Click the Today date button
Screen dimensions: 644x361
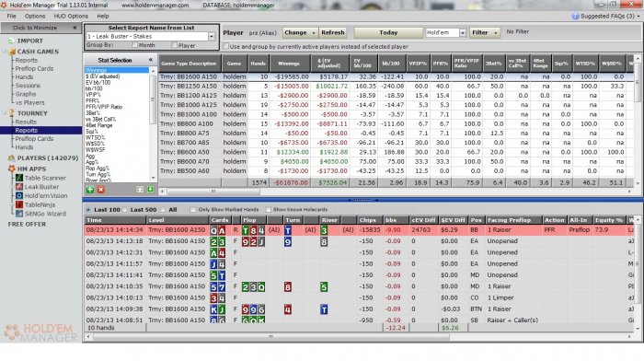tap(388, 32)
